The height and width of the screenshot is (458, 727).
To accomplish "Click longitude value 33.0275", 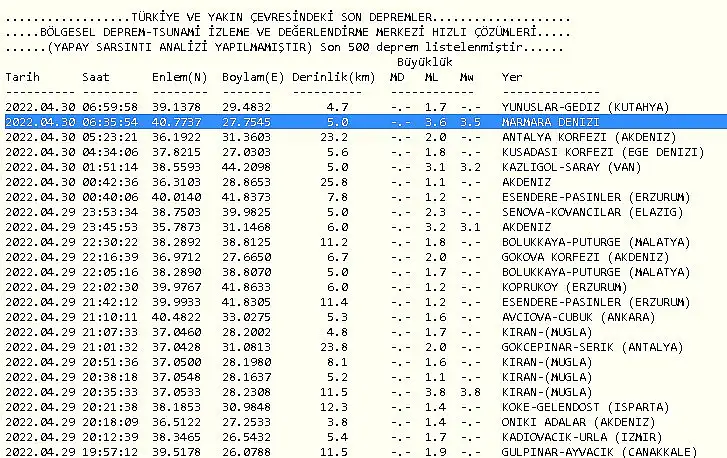I will [x=246, y=318].
